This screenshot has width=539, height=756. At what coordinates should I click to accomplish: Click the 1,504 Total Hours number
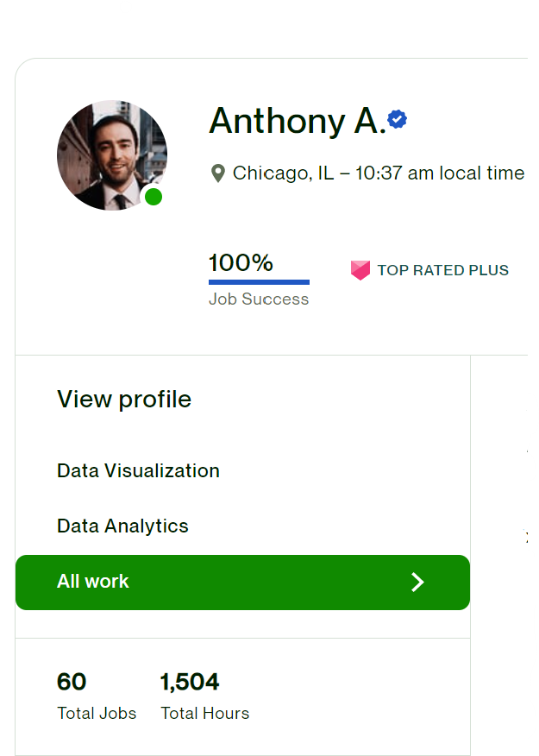[x=190, y=682]
